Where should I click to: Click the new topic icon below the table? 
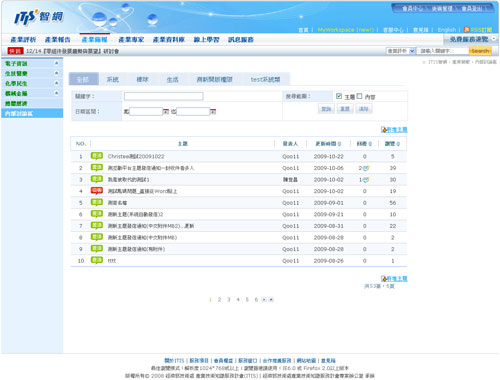tap(384, 278)
